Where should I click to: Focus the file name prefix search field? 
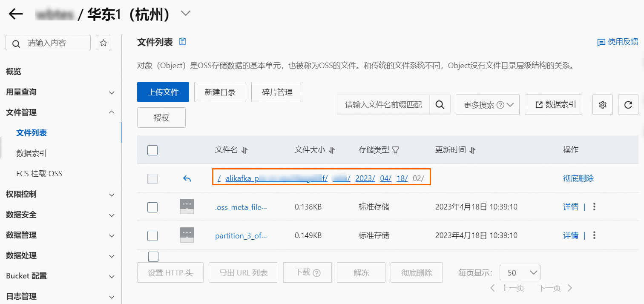(383, 105)
